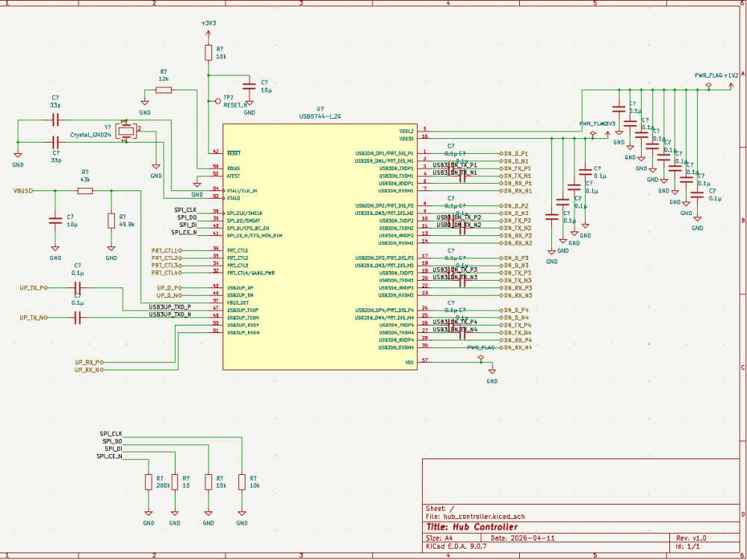Click the UP_TX_N hierarchical label
747x560 pixels.
(34, 317)
